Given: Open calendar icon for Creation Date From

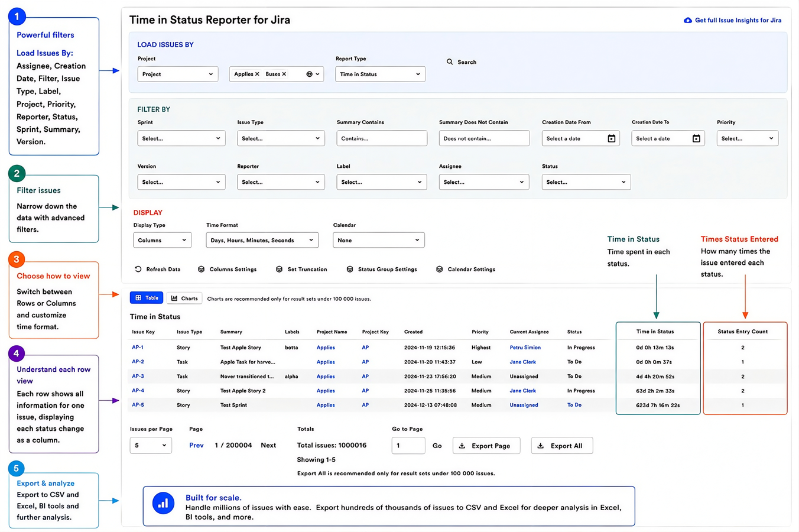Looking at the screenshot, I should (x=612, y=138).
